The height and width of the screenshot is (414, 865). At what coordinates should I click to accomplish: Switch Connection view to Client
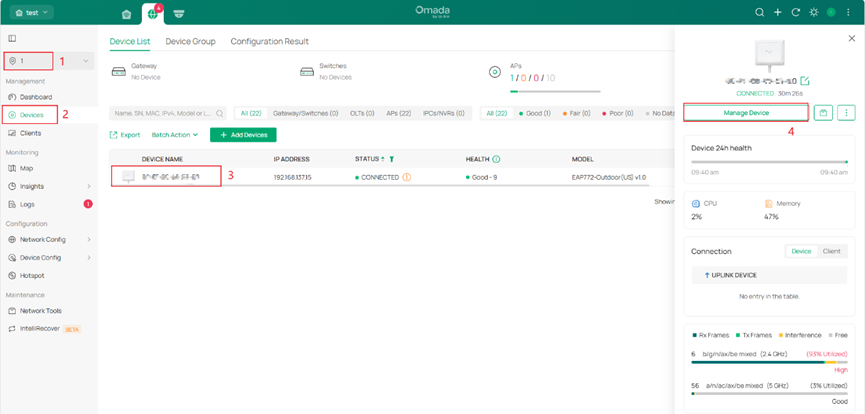click(831, 251)
